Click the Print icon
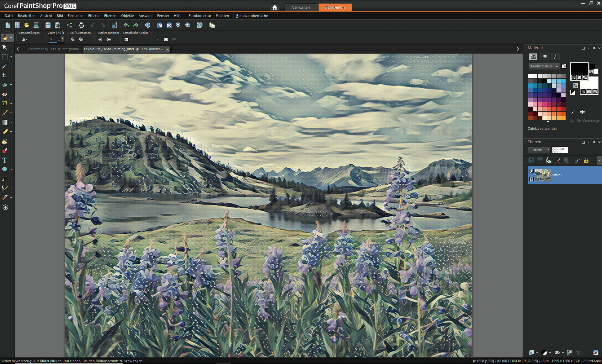 pyautogui.click(x=81, y=25)
